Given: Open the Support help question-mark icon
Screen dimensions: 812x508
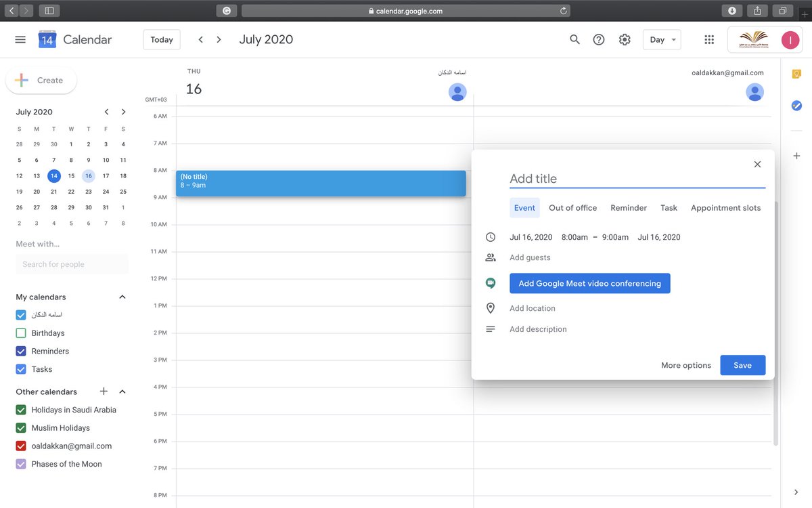Looking at the screenshot, I should coord(599,39).
